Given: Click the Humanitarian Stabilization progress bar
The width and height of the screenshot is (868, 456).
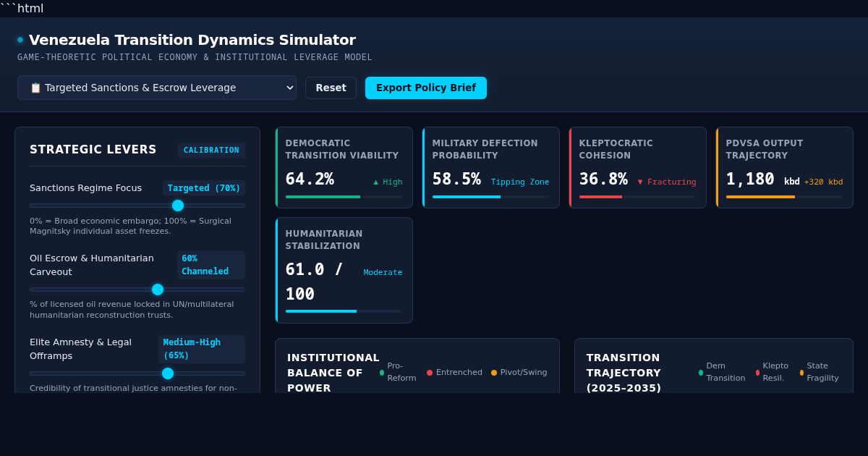Looking at the screenshot, I should 344,311.
